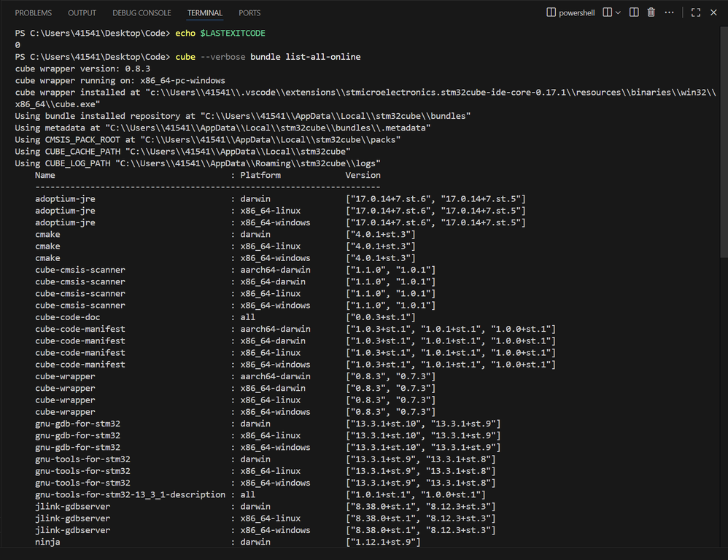Click version in the cmake x86_64-windows row
Image resolution: width=728 pixels, height=560 pixels.
point(381,258)
